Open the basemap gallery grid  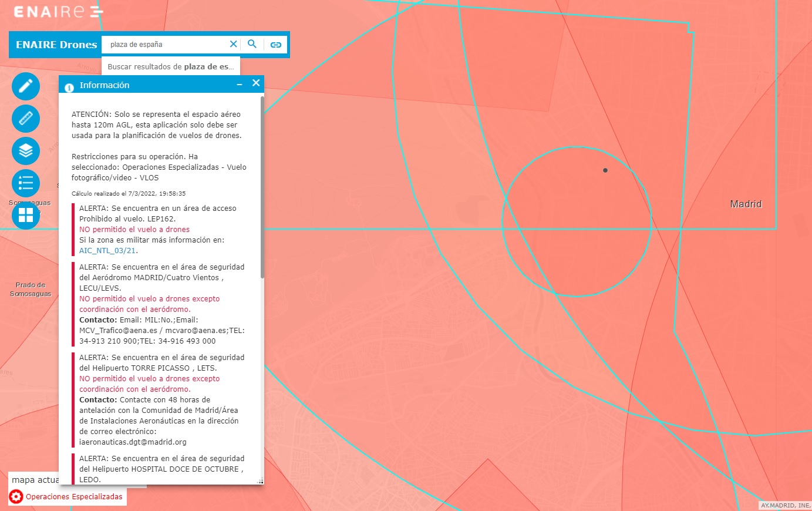26,215
